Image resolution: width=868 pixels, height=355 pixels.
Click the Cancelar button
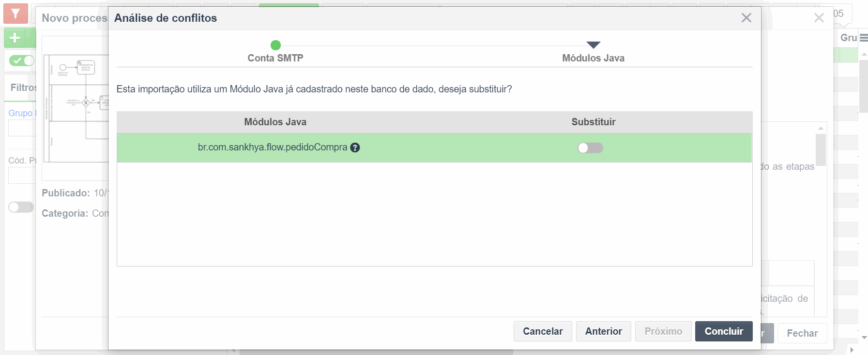[x=543, y=331]
